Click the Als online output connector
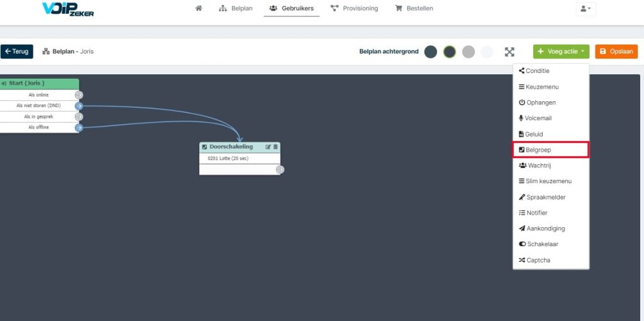This screenshot has height=321, width=644. (79, 95)
